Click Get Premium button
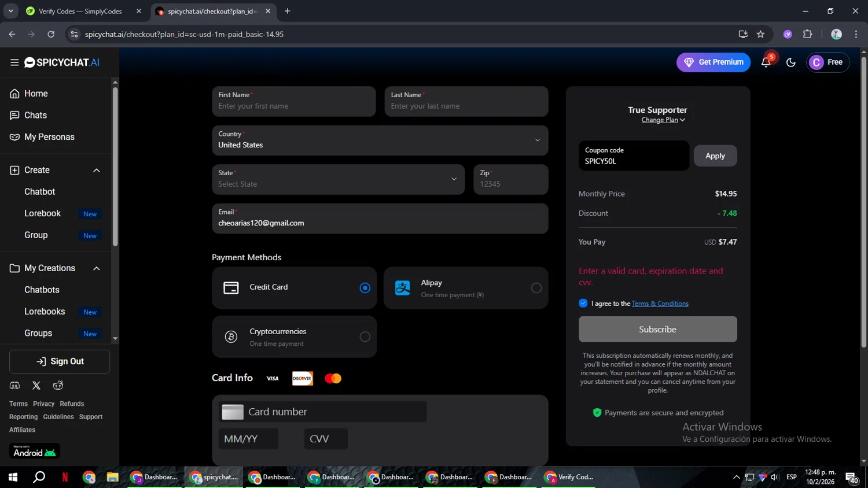This screenshot has width=868, height=488. 713,62
